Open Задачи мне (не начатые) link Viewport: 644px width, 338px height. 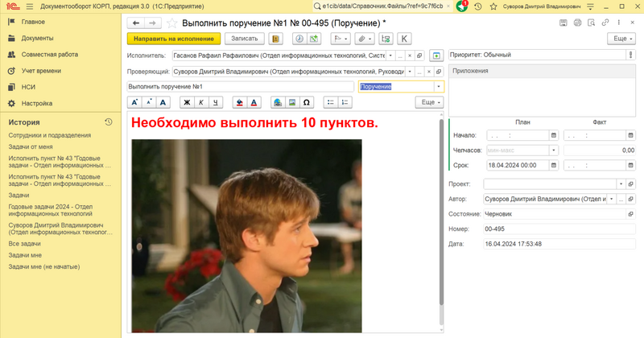pos(44,266)
